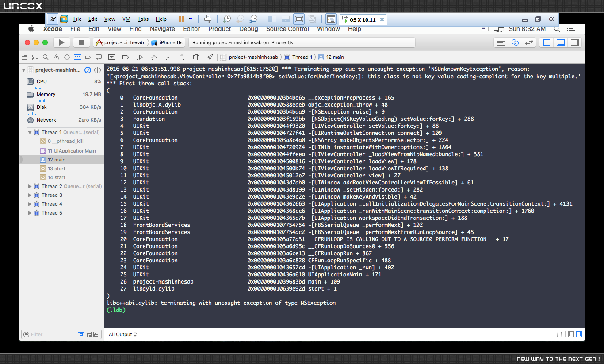The height and width of the screenshot is (364, 604).
Task: Step over the current line
Action: pos(154,57)
